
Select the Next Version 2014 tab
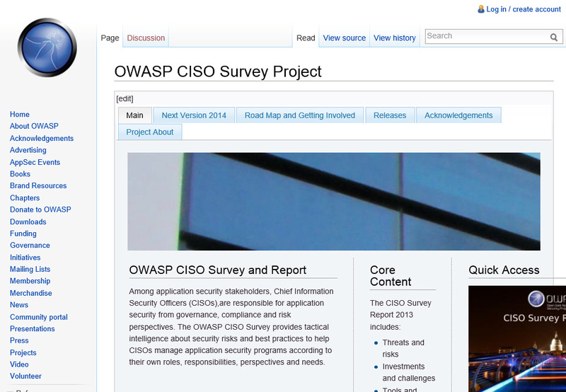tap(194, 115)
